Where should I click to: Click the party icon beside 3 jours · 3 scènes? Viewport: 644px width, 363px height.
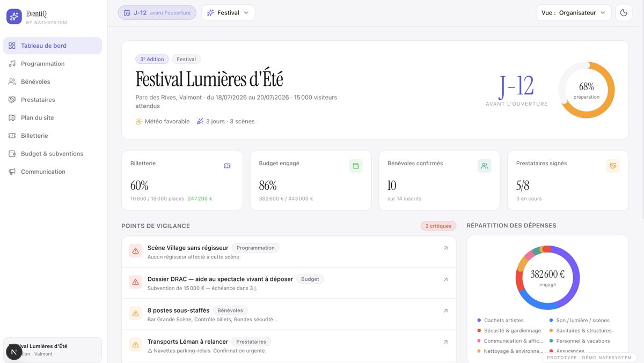click(x=200, y=122)
